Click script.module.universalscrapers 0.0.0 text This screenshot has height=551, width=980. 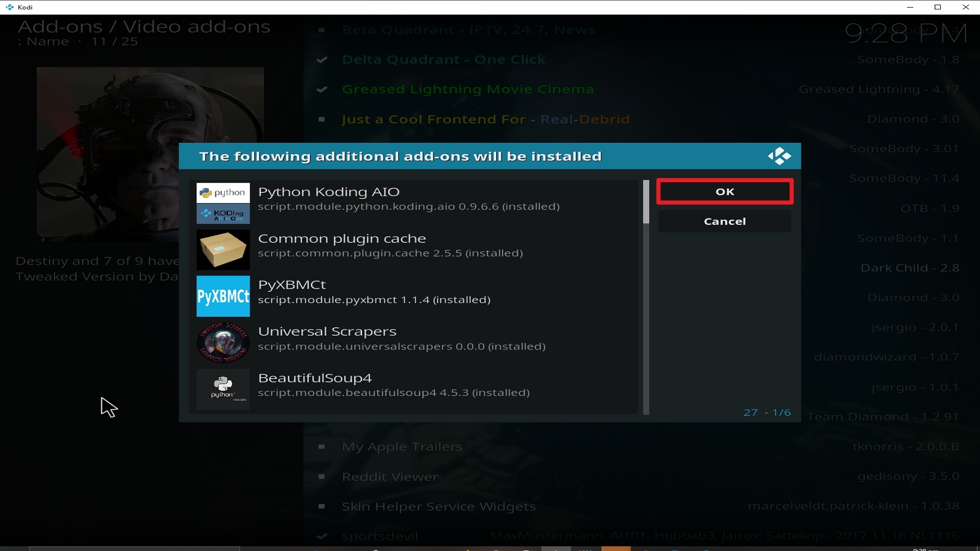(402, 346)
